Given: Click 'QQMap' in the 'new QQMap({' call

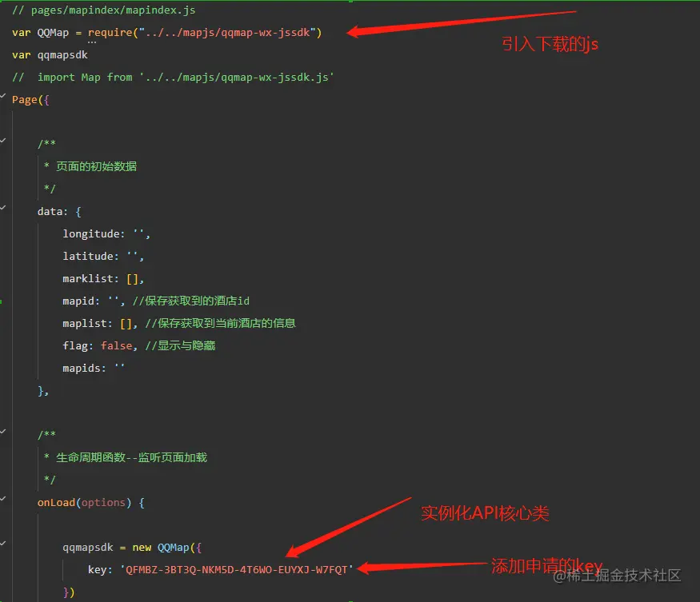Looking at the screenshot, I should pyautogui.click(x=174, y=547).
